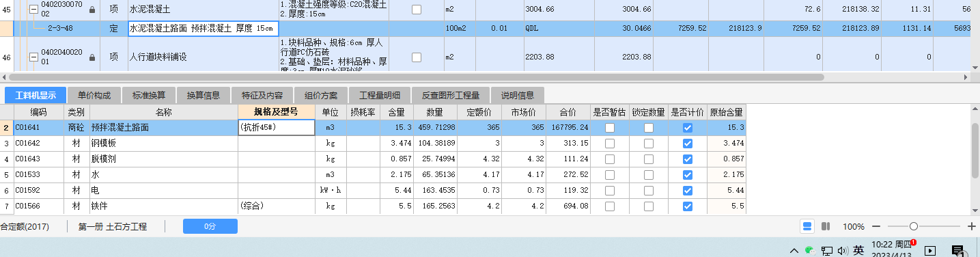The image size is (980, 257).
Task: Collapse the 040204002001 tree node
Action: [x=33, y=57]
